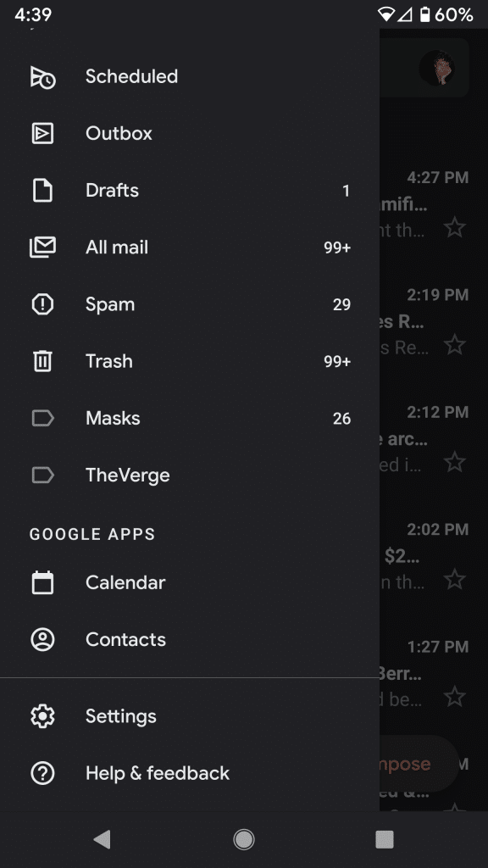The width and height of the screenshot is (488, 868).
Task: Open Help & feedback
Action: coord(157,773)
